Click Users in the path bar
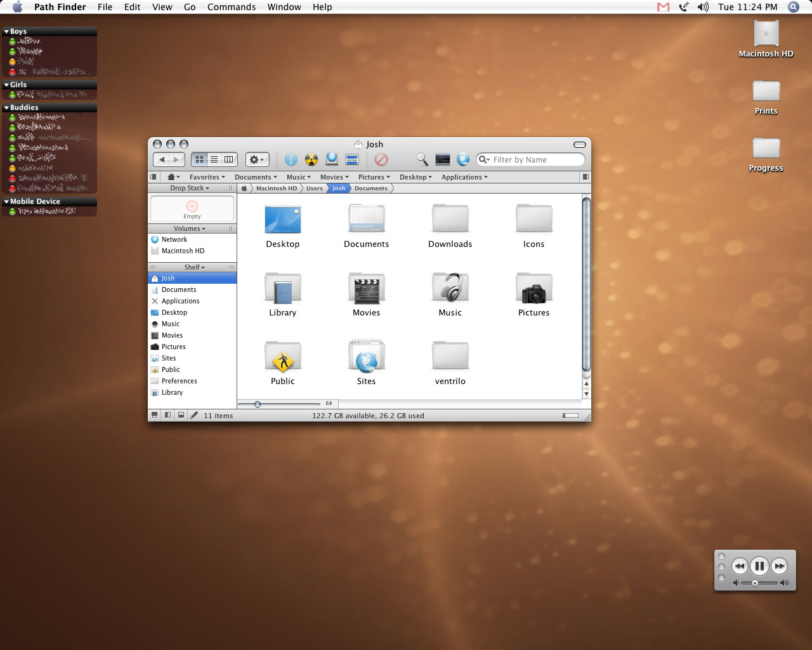This screenshot has height=650, width=812. pyautogui.click(x=314, y=188)
